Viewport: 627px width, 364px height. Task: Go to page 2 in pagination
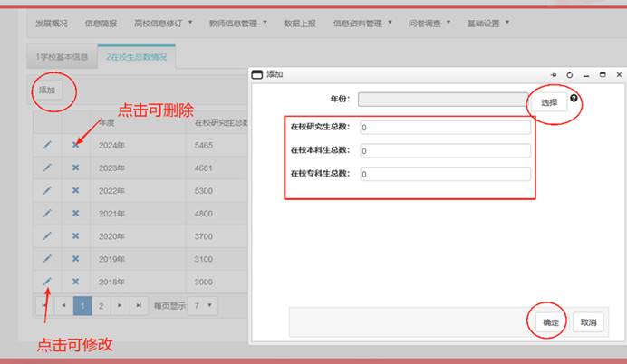click(101, 306)
